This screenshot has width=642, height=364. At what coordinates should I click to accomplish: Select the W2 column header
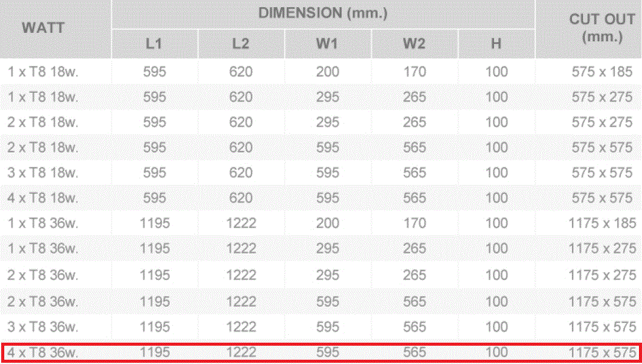point(414,44)
